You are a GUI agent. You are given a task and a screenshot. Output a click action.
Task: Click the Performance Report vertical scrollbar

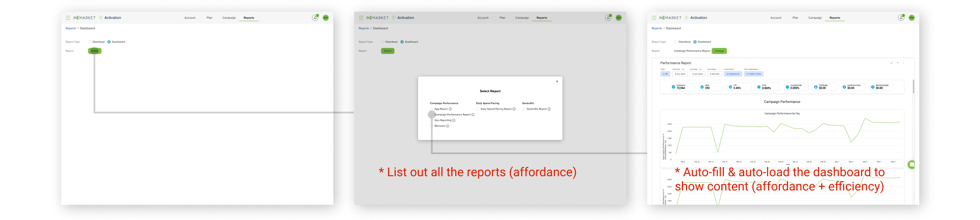(913, 87)
